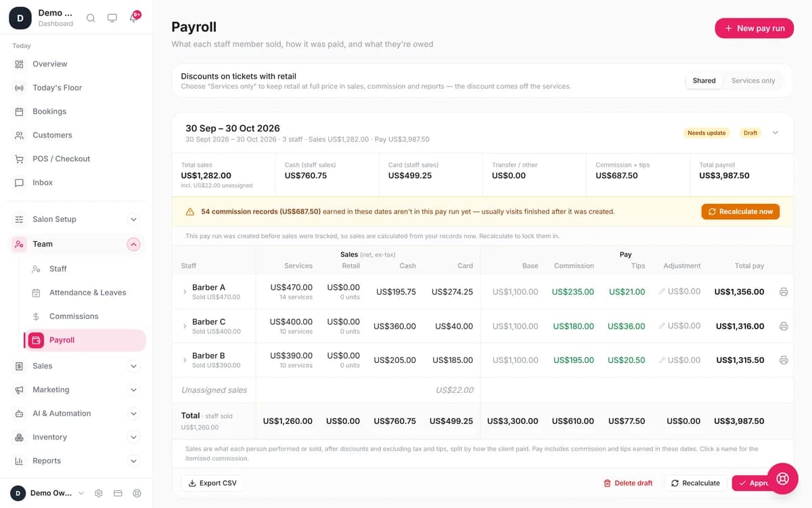Click the Needs update badge
This screenshot has height=508, width=812.
(706, 133)
